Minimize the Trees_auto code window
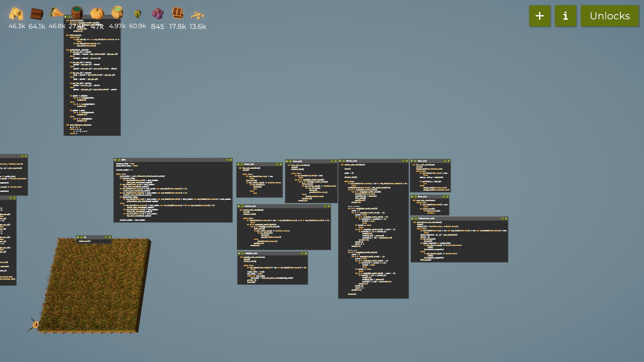644x362 pixels. (x=332, y=161)
